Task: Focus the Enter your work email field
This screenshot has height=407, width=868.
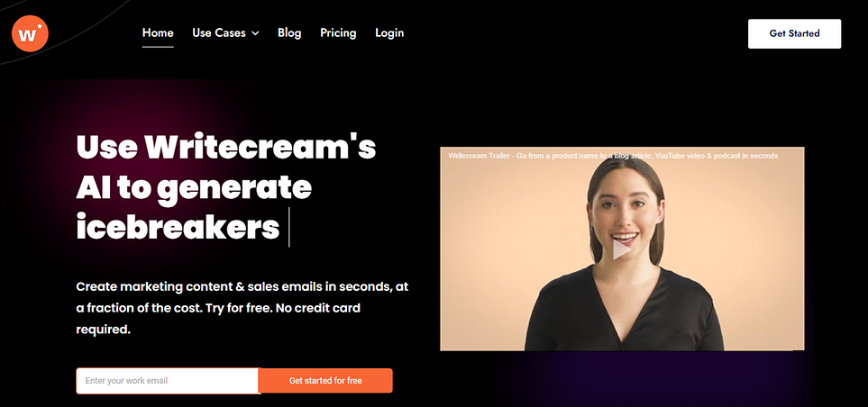Action: (x=168, y=381)
